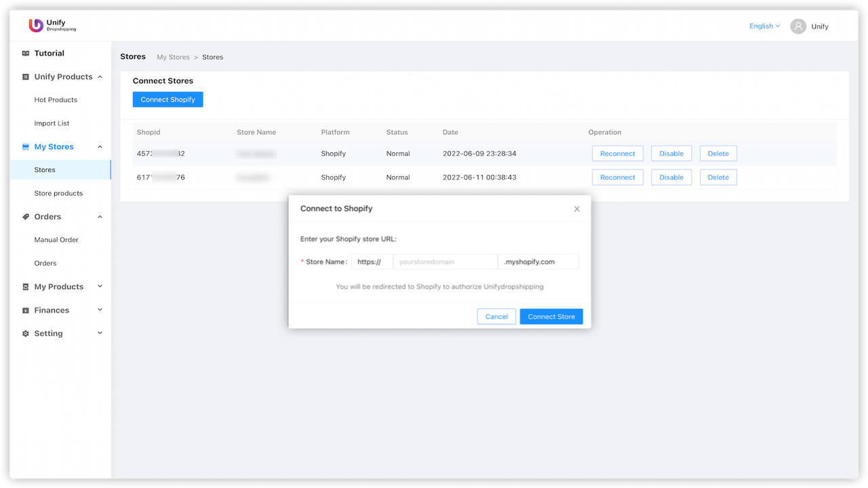Open the English language dropdown
Viewport: 868px width, 488px height.
764,26
